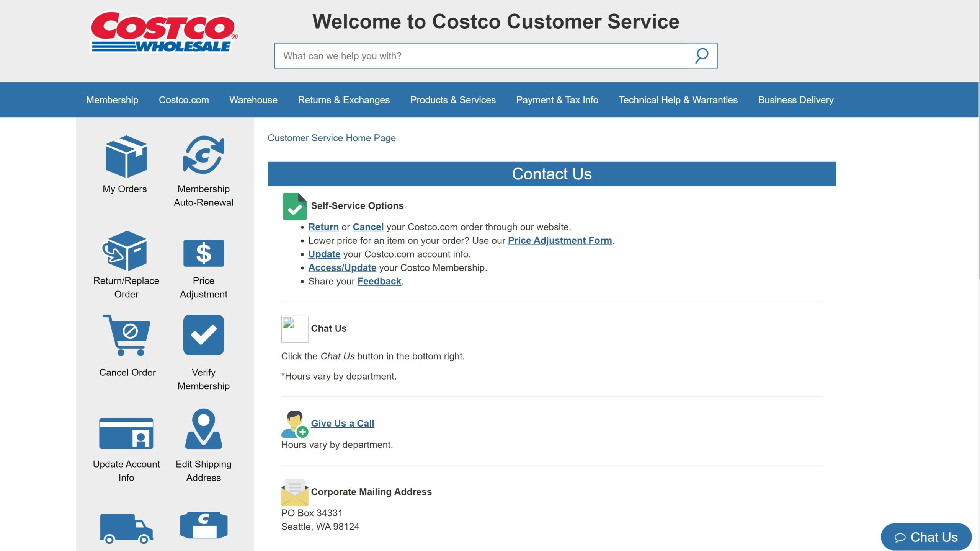Expand the Products and Services menu

pyautogui.click(x=452, y=99)
